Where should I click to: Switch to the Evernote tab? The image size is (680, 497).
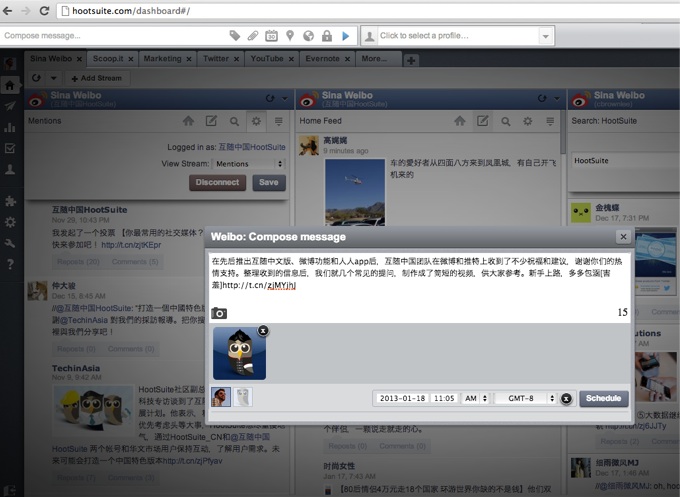click(x=322, y=59)
